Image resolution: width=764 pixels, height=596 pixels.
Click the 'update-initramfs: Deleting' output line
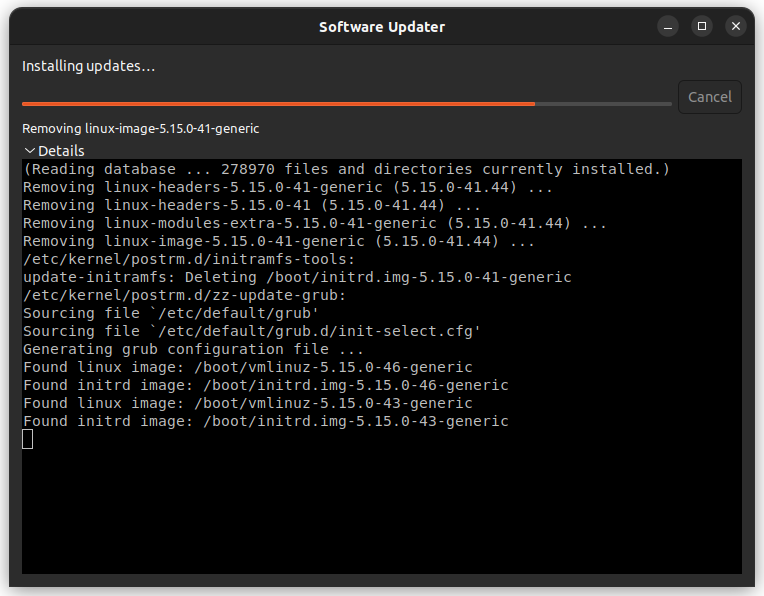(x=297, y=277)
